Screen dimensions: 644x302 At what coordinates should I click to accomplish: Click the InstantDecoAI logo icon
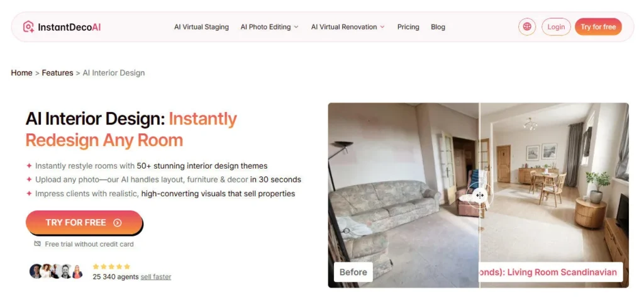28,26
